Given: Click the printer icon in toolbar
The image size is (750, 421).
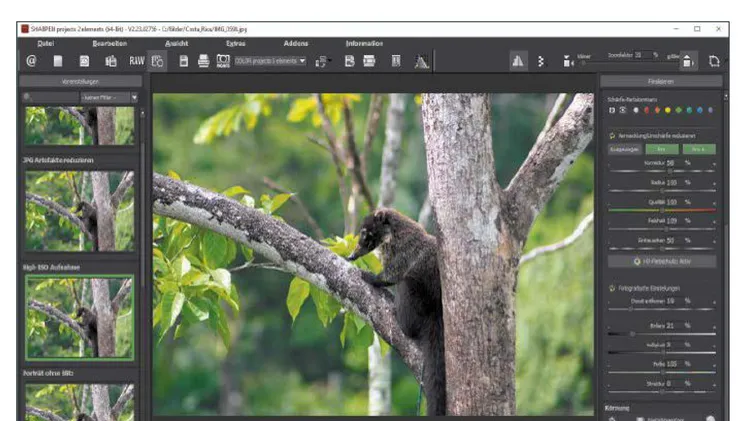Looking at the screenshot, I should 203,61.
